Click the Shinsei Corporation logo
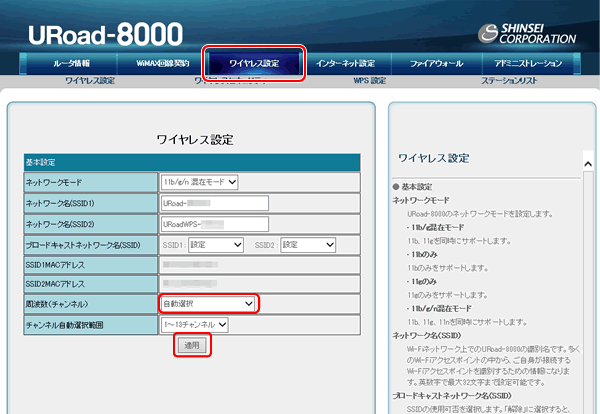The width and height of the screenshot is (600, 414). [x=527, y=34]
